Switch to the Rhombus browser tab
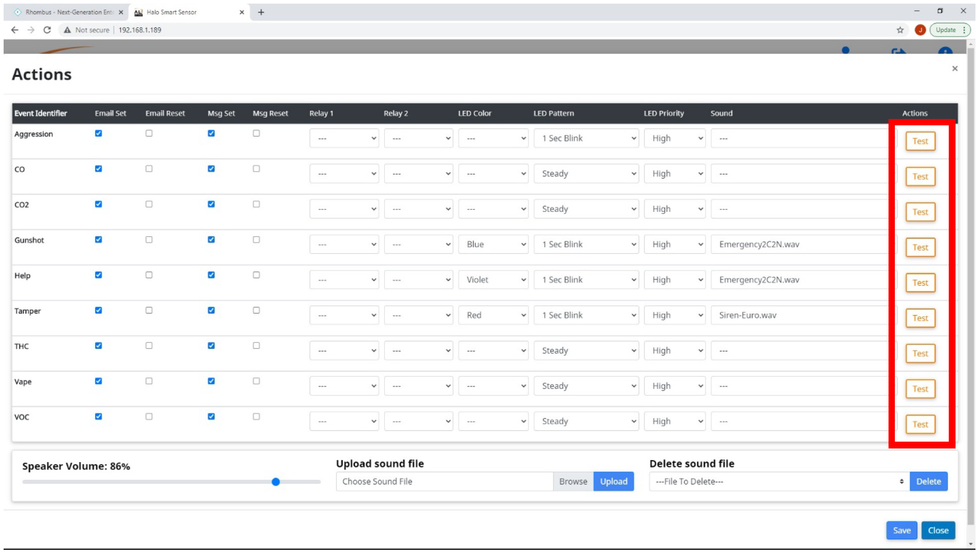 pyautogui.click(x=68, y=12)
